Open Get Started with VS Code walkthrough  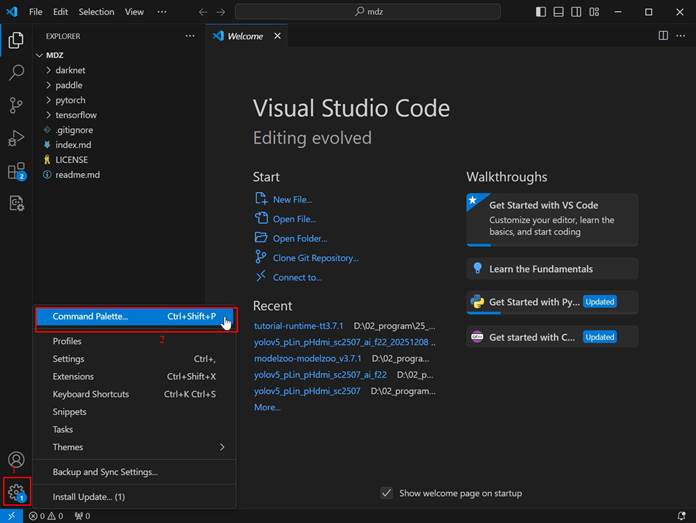pyautogui.click(x=552, y=220)
